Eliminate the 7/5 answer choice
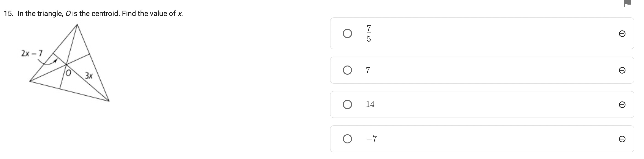644x159 pixels. (622, 33)
